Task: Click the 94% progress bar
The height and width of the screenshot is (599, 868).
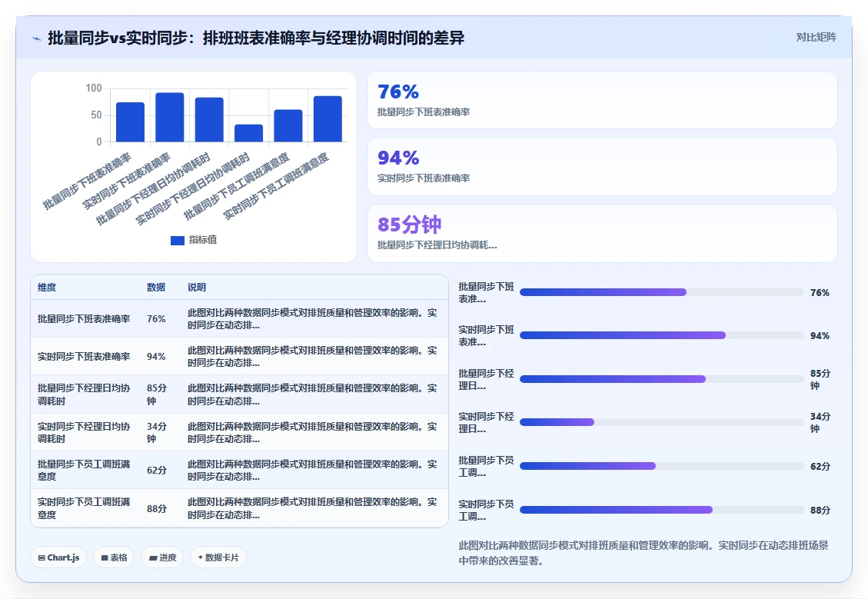Action: [661, 335]
